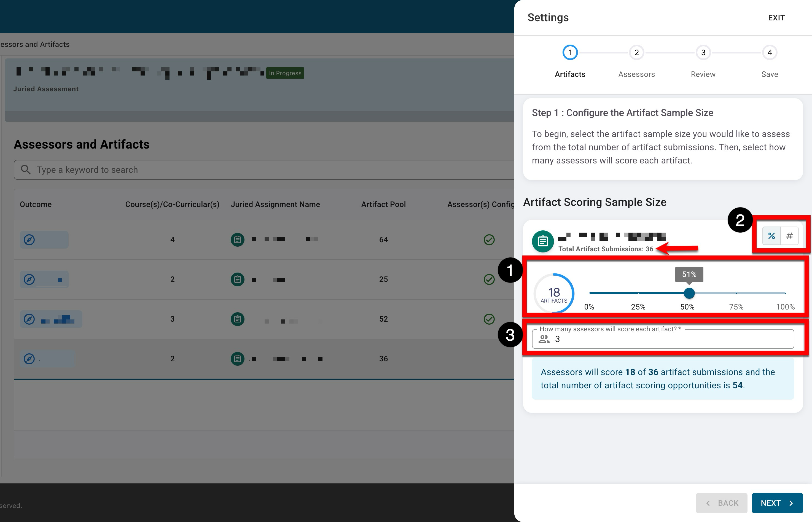Screen dimensions: 812x522
Task: Switch sample size to percent mode
Action: (771, 236)
